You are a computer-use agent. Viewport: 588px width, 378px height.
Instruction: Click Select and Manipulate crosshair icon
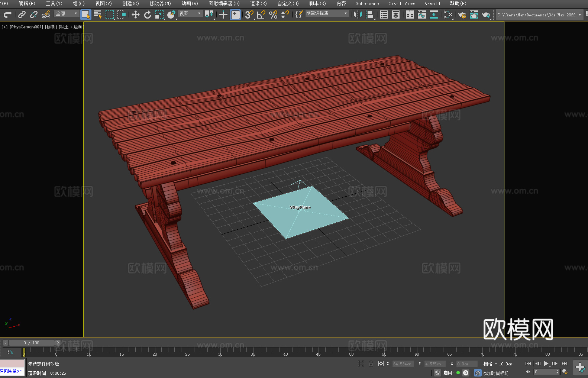pyautogui.click(x=223, y=14)
